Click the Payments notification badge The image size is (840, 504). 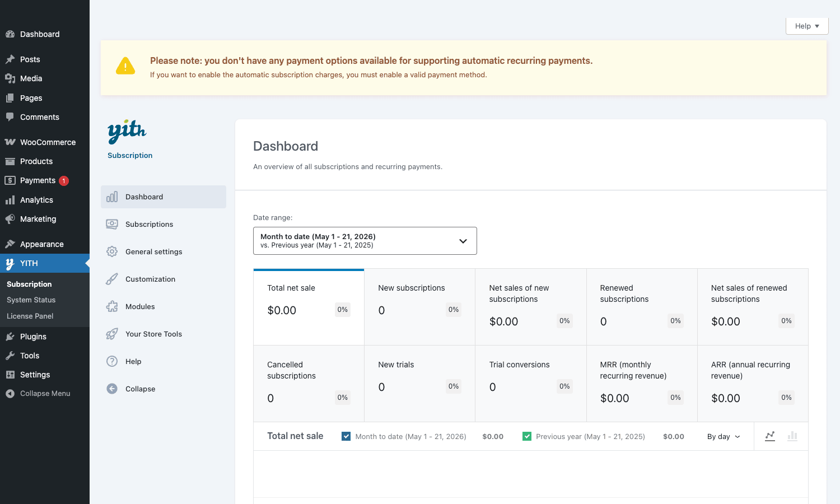click(64, 181)
